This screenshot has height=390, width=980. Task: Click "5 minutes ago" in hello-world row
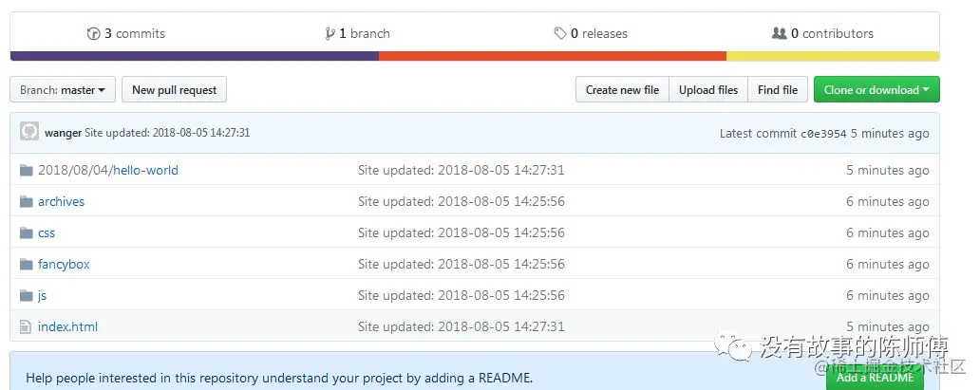pos(888,171)
